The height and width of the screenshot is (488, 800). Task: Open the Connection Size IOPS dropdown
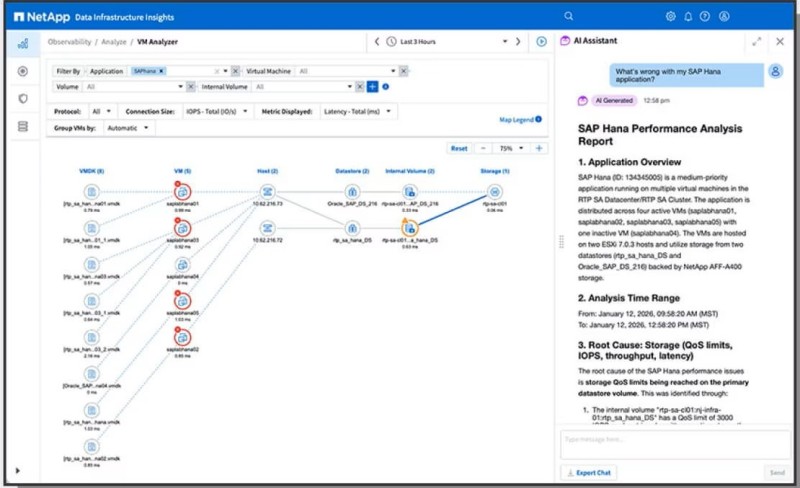(x=217, y=111)
